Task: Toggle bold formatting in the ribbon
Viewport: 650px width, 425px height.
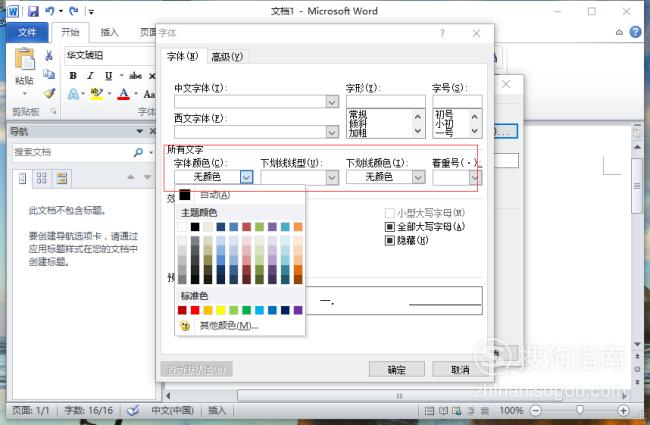Action: 73,75
